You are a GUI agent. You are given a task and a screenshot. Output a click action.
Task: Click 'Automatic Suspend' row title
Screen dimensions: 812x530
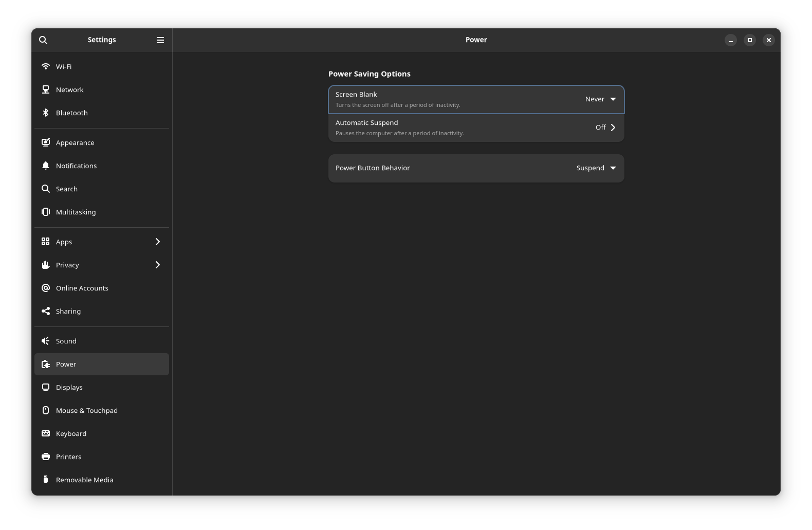point(367,123)
